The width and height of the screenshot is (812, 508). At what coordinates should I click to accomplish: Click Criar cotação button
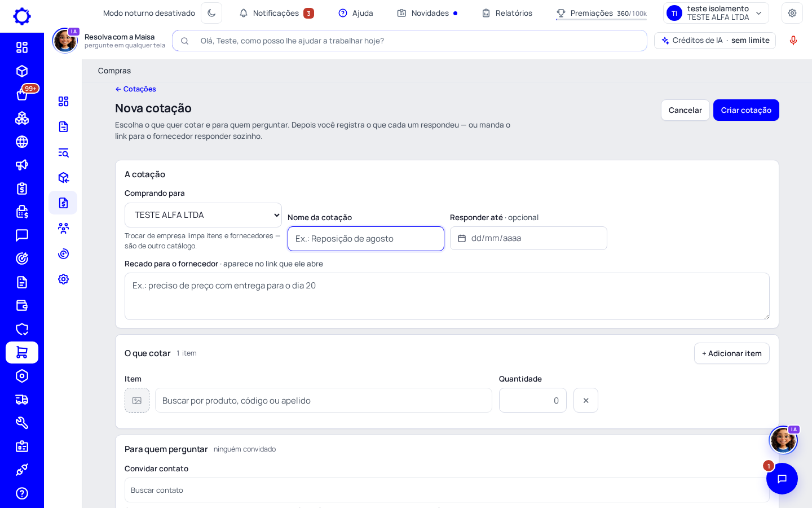746,110
